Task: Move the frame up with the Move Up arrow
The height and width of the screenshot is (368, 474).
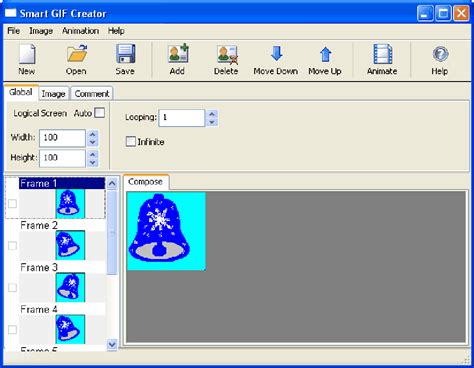Action: click(x=325, y=54)
